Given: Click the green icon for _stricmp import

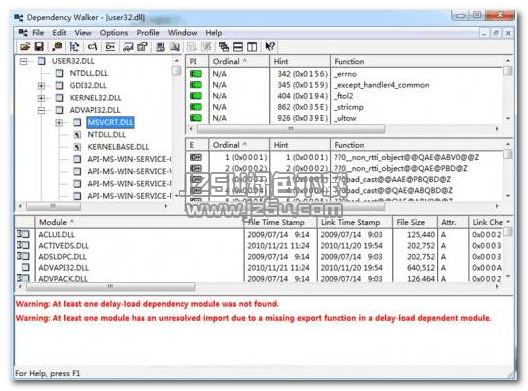Looking at the screenshot, I should pos(196,107).
